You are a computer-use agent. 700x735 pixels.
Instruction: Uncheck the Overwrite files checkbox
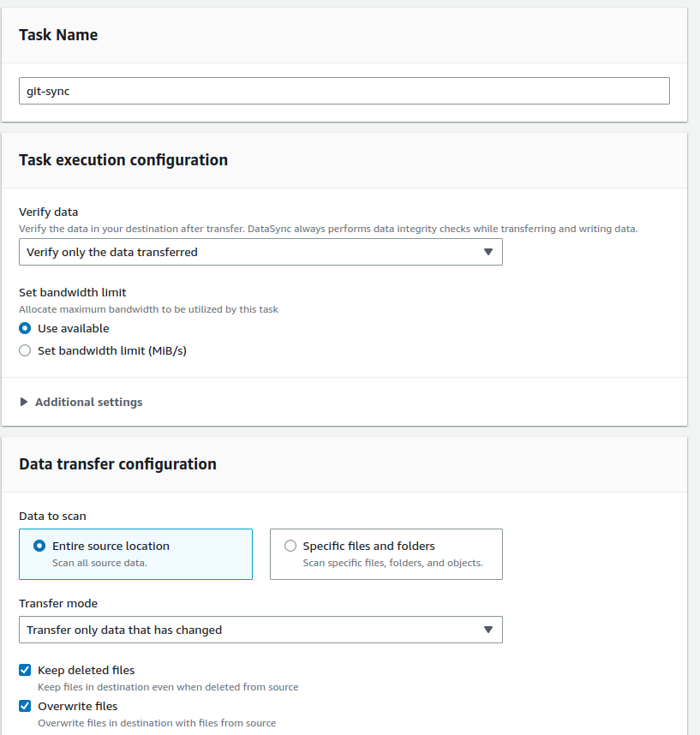pos(25,706)
